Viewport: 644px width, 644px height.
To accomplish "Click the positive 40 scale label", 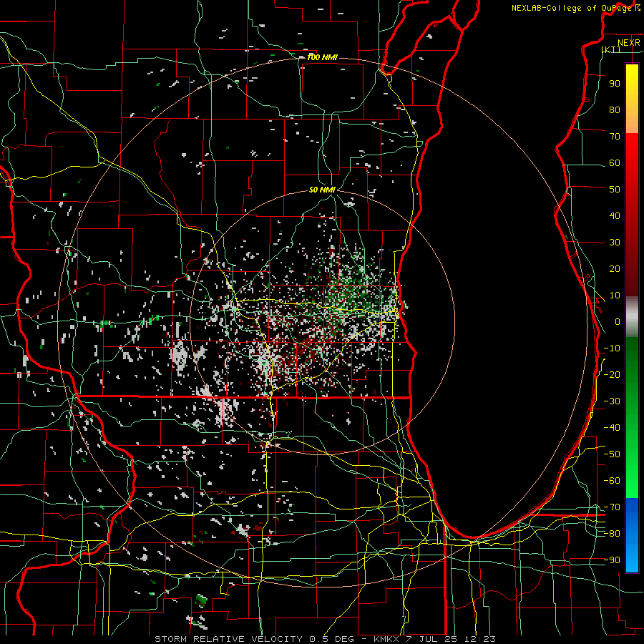I will (615, 215).
